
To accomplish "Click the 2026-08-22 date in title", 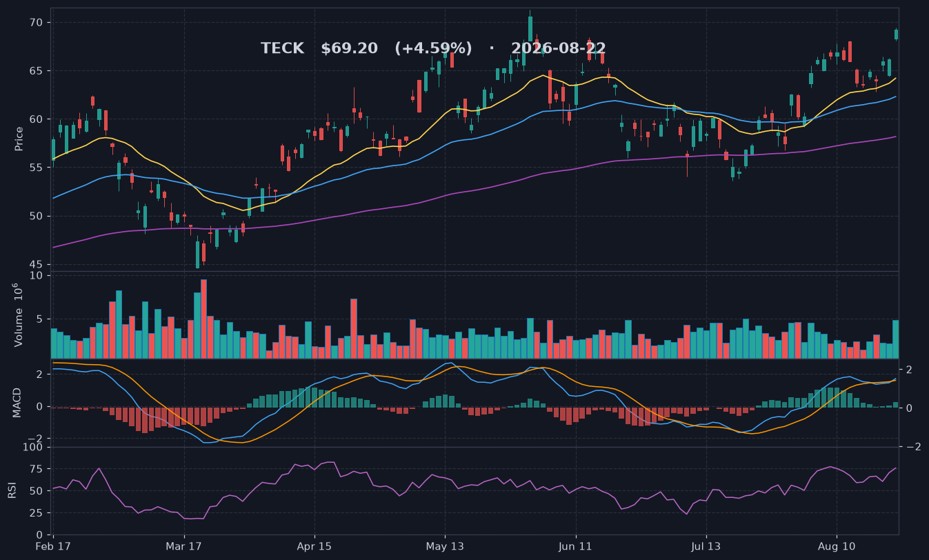I will coord(558,48).
